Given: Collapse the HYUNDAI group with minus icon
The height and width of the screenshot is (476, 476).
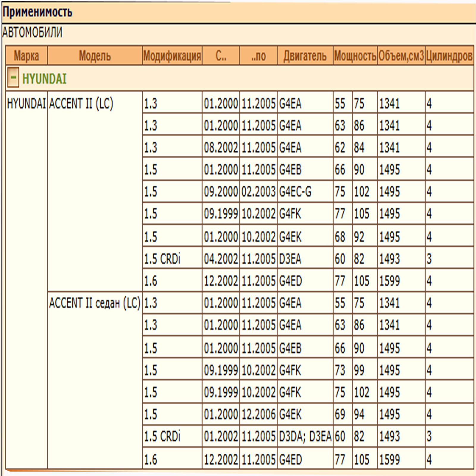Looking at the screenshot, I should tap(13, 78).
